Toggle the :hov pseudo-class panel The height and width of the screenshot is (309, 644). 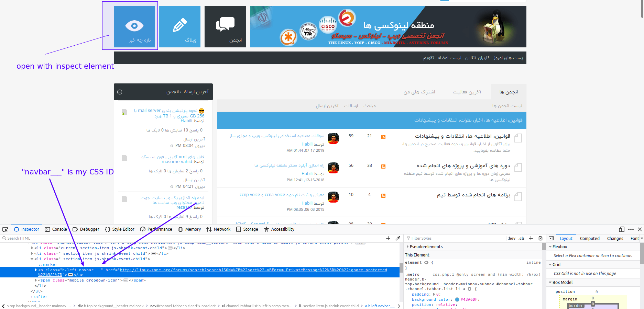(x=512, y=238)
